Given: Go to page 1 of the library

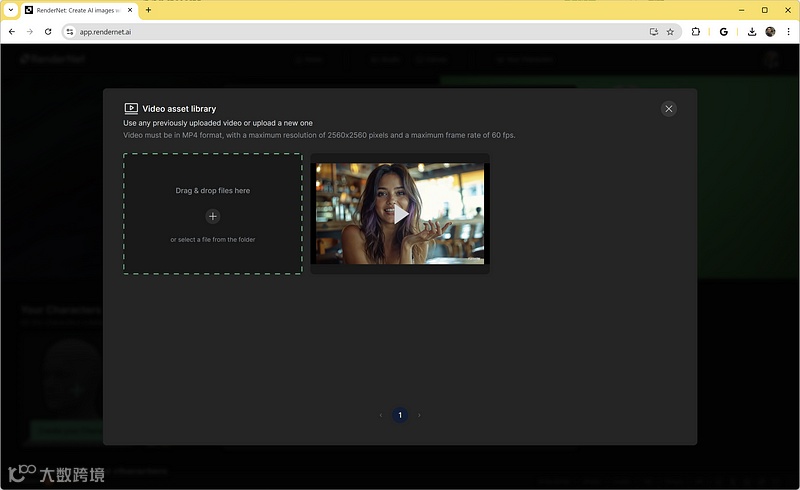Looking at the screenshot, I should pyautogui.click(x=400, y=415).
